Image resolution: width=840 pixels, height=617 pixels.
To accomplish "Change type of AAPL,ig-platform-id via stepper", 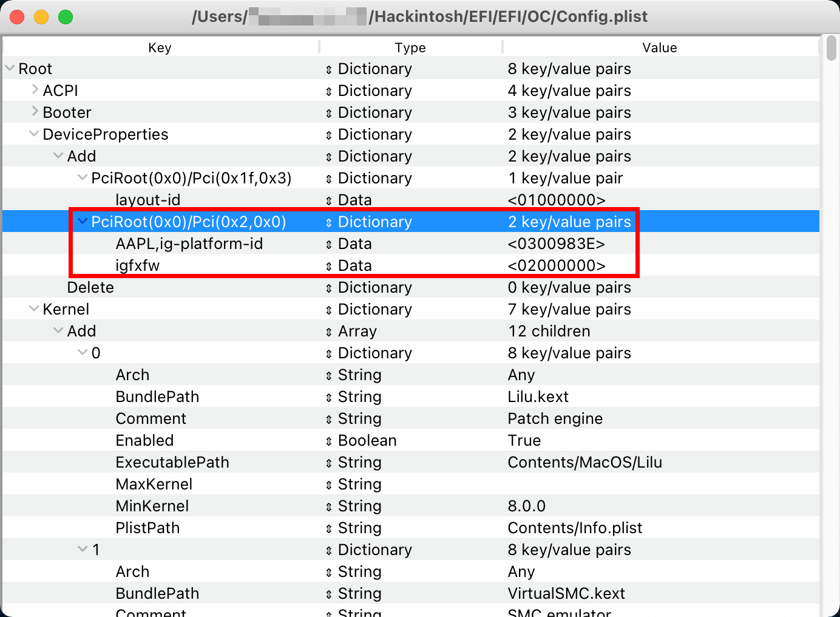I will click(x=328, y=244).
